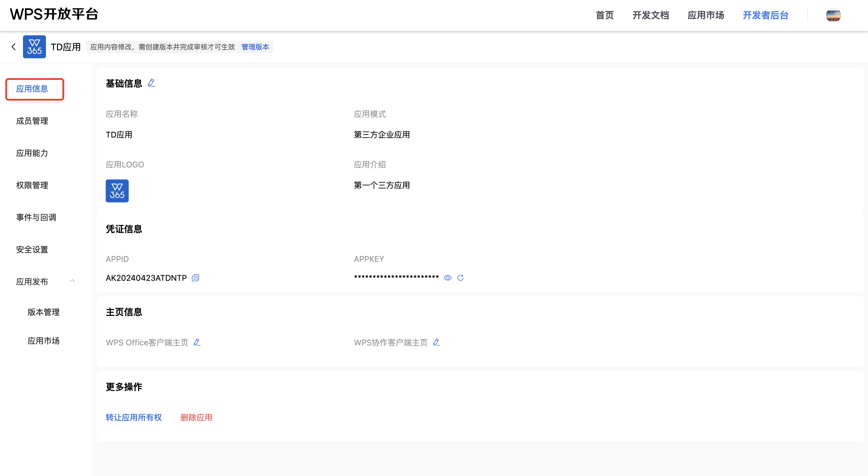Click the TD应用 header logo icon
The width and height of the screenshot is (868, 476).
(34, 47)
